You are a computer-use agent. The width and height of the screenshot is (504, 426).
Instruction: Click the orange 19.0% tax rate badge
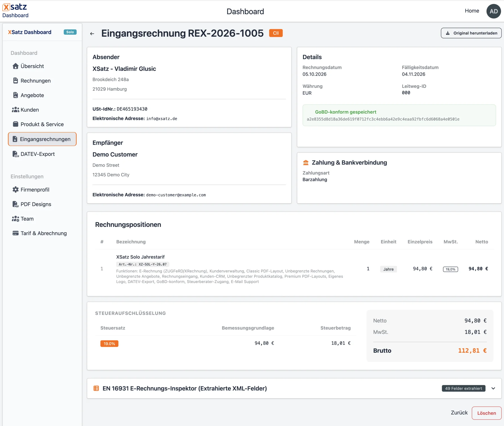[x=109, y=344]
